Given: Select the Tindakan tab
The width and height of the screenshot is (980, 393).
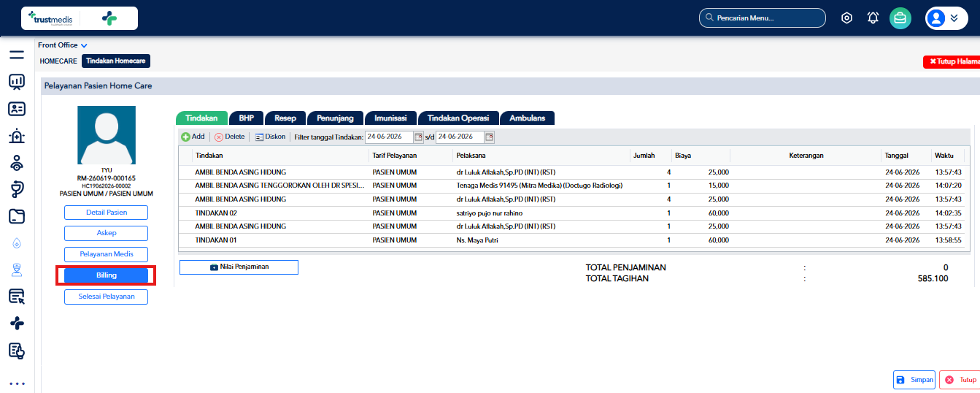Looking at the screenshot, I should click(201, 118).
